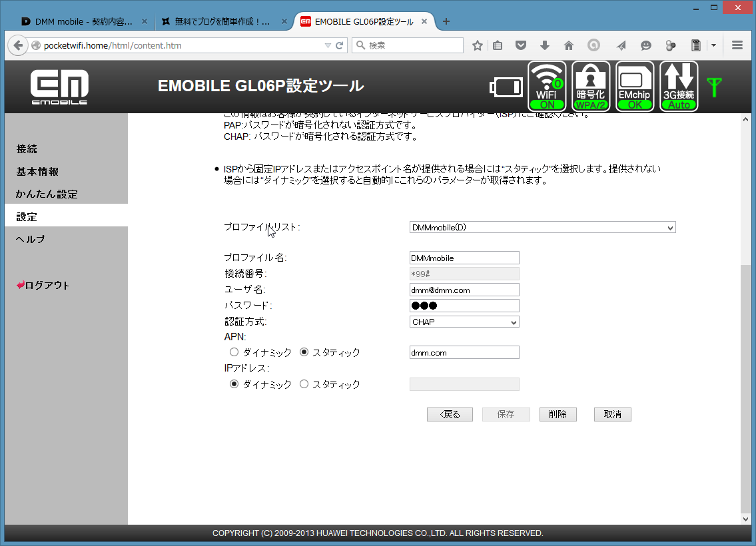Click the scrollbar up arrow
This screenshot has width=756, height=546.
click(x=746, y=119)
